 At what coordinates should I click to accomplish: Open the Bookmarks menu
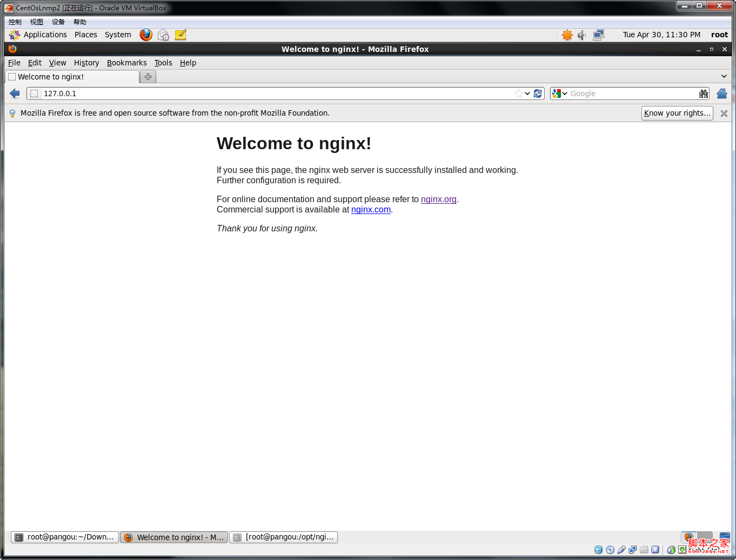126,63
